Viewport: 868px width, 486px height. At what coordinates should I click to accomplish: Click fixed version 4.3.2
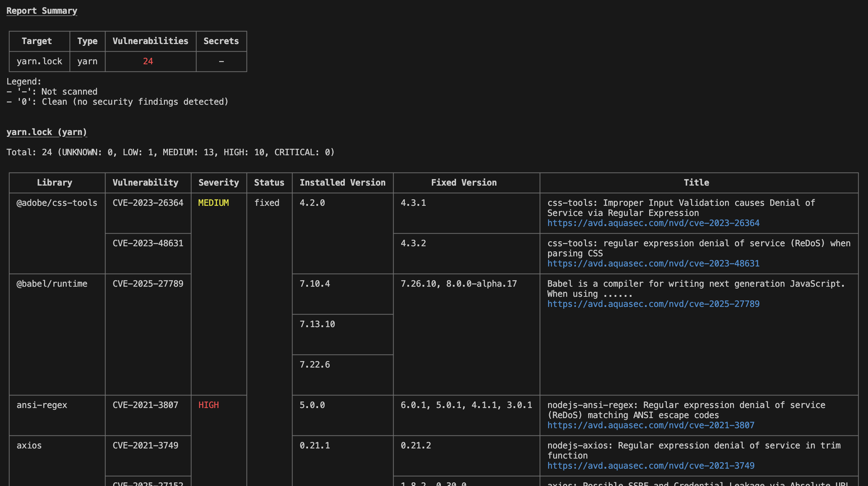(x=413, y=243)
